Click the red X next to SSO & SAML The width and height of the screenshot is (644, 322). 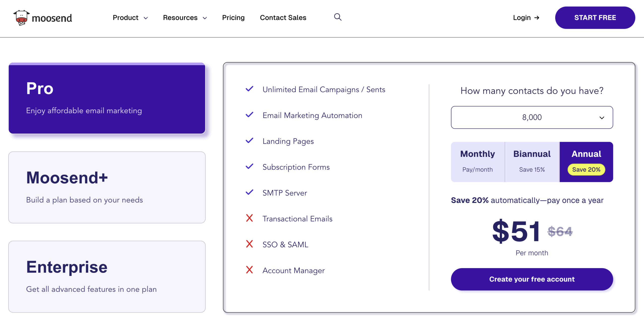click(x=249, y=244)
